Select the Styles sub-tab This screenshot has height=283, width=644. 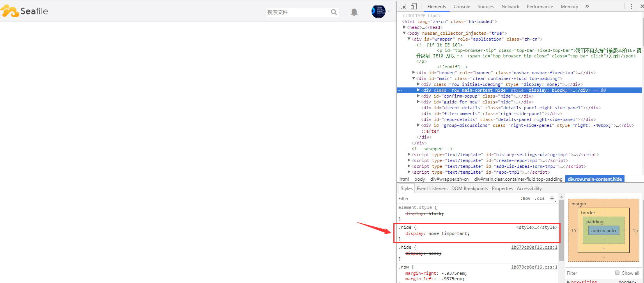click(x=407, y=189)
